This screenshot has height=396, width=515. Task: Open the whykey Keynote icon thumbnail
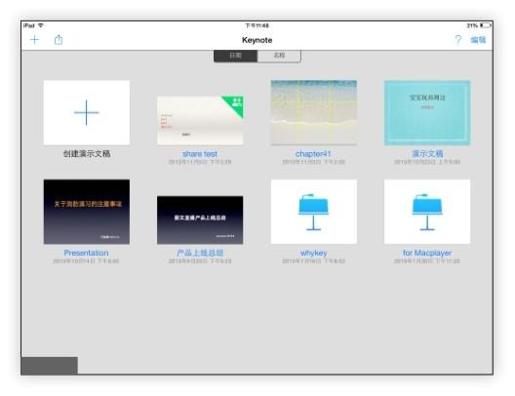point(314,212)
